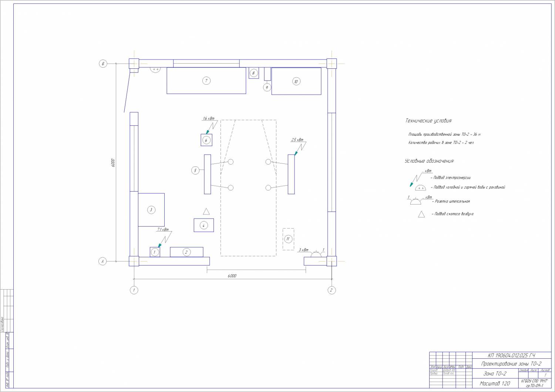Screen dimensions: 555x392
Task: Click the 'Площадь производственной зоны ТО-2' line
Action: click(x=444, y=135)
